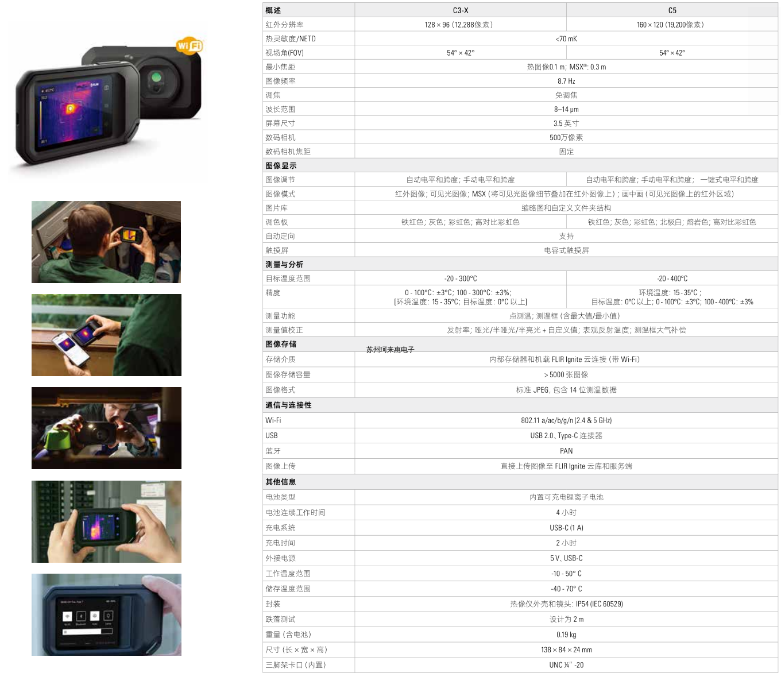Open photo of man aiming camera's flashlight
Screen dimensions: 781x700
pyautogui.click(x=106, y=428)
